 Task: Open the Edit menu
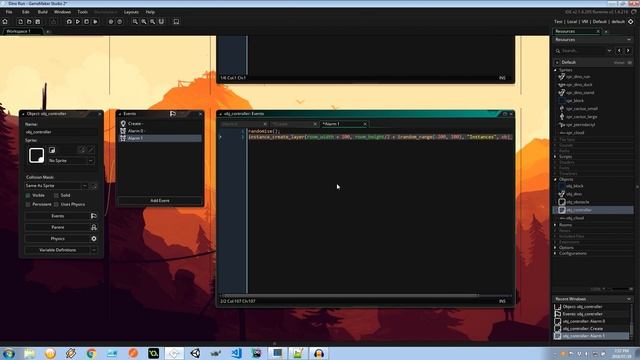(26, 12)
